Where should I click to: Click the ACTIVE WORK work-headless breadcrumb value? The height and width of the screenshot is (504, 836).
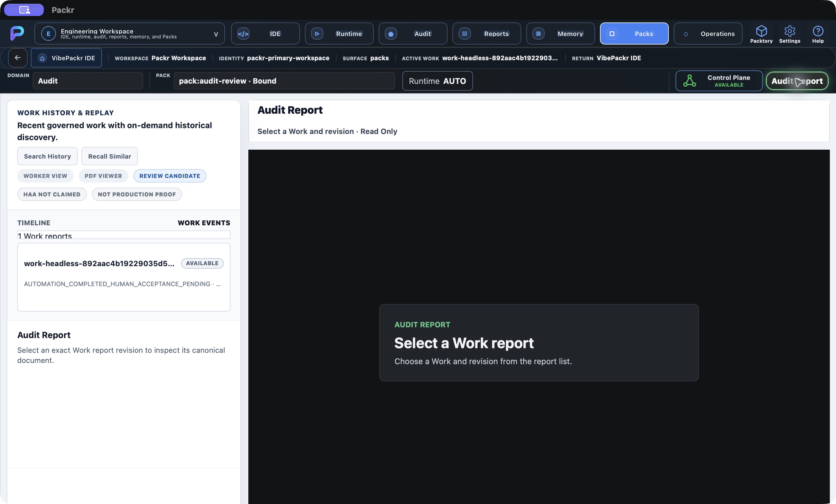(x=499, y=58)
